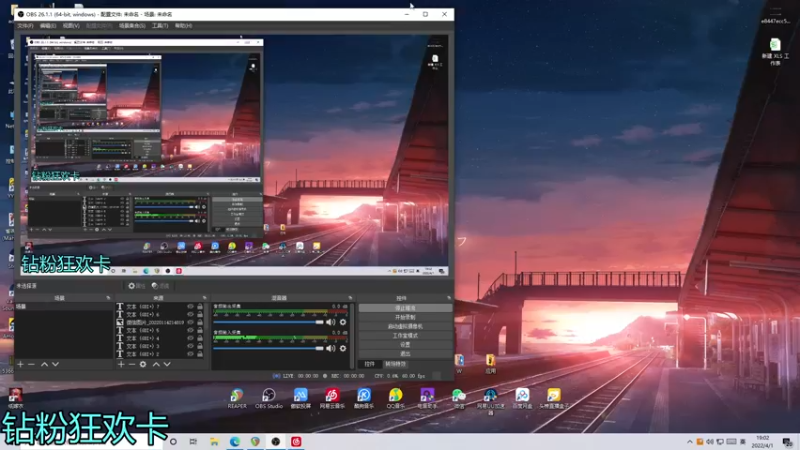The image size is (800, 450).
Task: Open NetEase Music from the taskbar
Action: pyautogui.click(x=296, y=442)
